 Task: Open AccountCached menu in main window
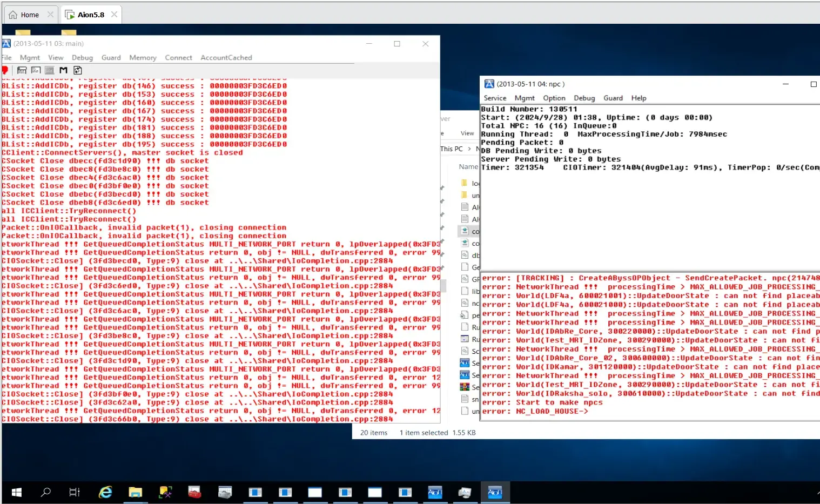tap(226, 57)
